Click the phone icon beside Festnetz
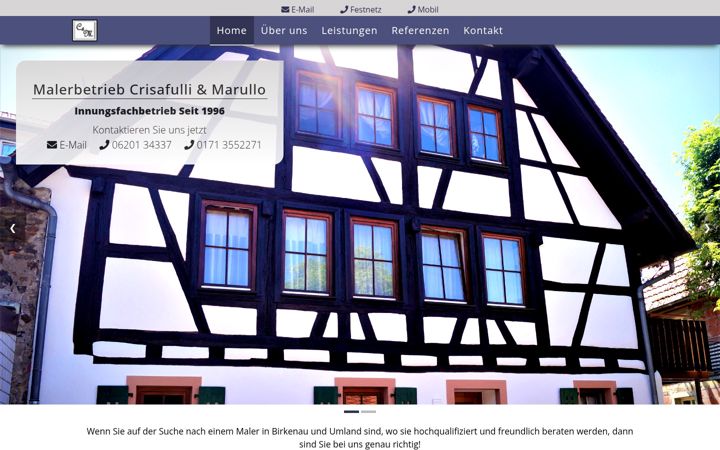Image resolution: width=720 pixels, height=450 pixels. click(x=344, y=9)
